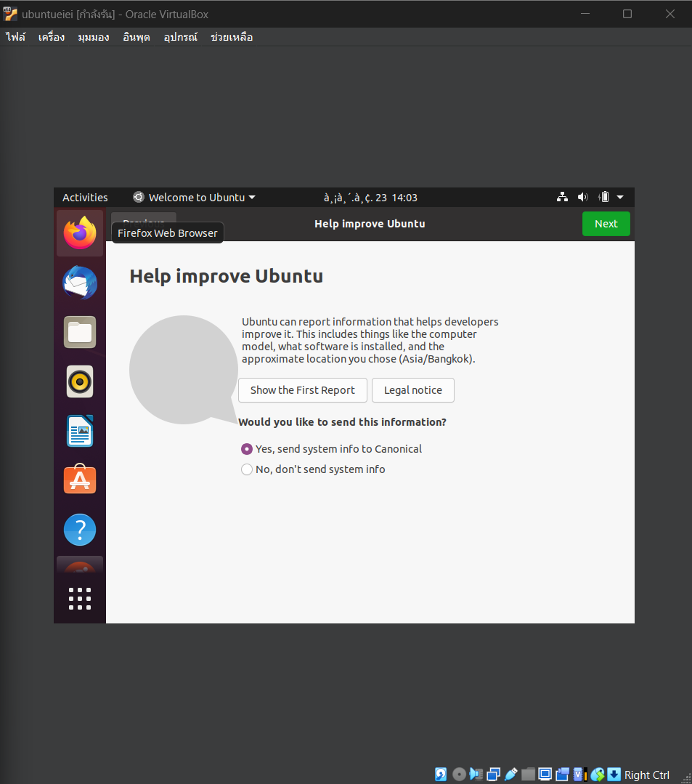Viewport: 692px width, 784px height.
Task: Click the volume speaker icon in top bar
Action: click(x=582, y=198)
